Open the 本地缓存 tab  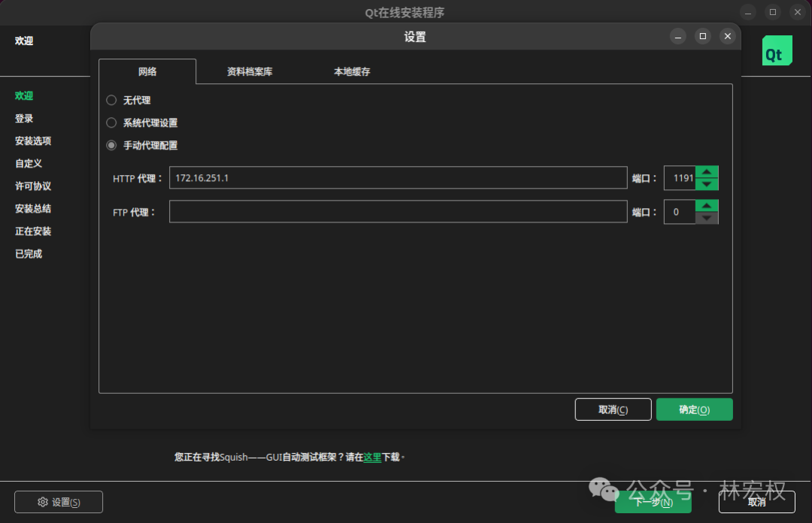pyautogui.click(x=352, y=71)
